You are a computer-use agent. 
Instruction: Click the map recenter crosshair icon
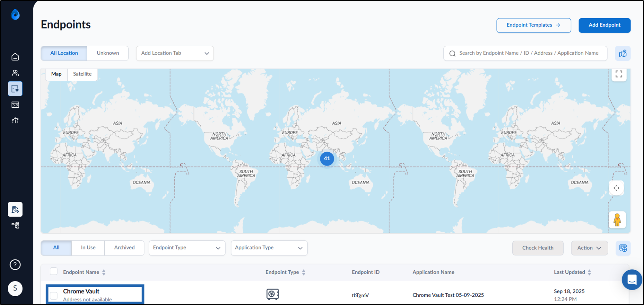coord(616,188)
